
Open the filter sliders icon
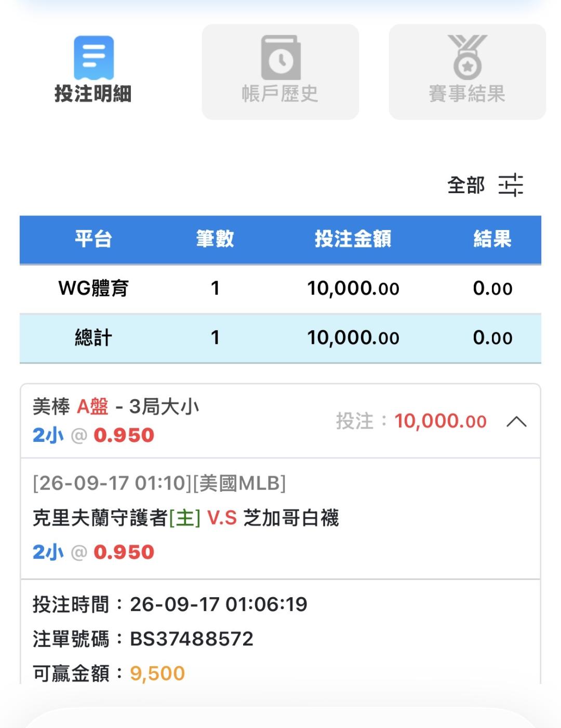511,185
